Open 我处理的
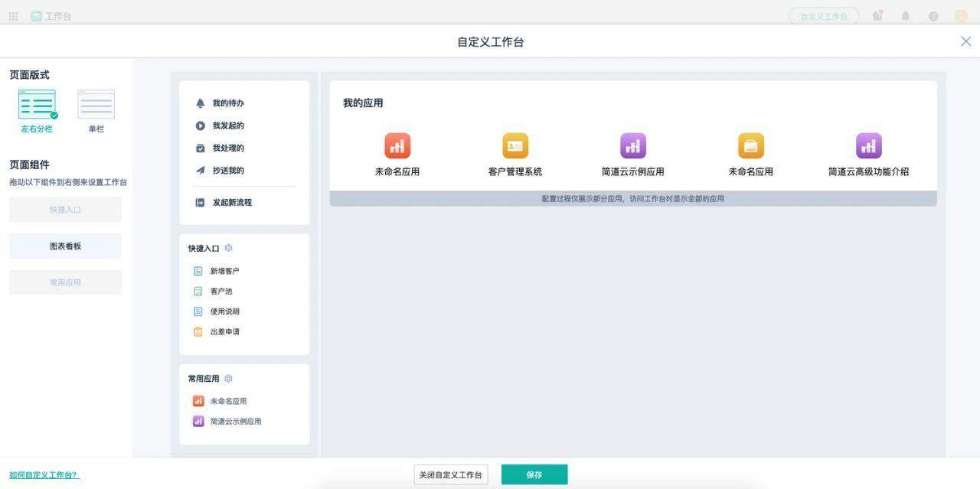980x489 pixels. coord(228,148)
